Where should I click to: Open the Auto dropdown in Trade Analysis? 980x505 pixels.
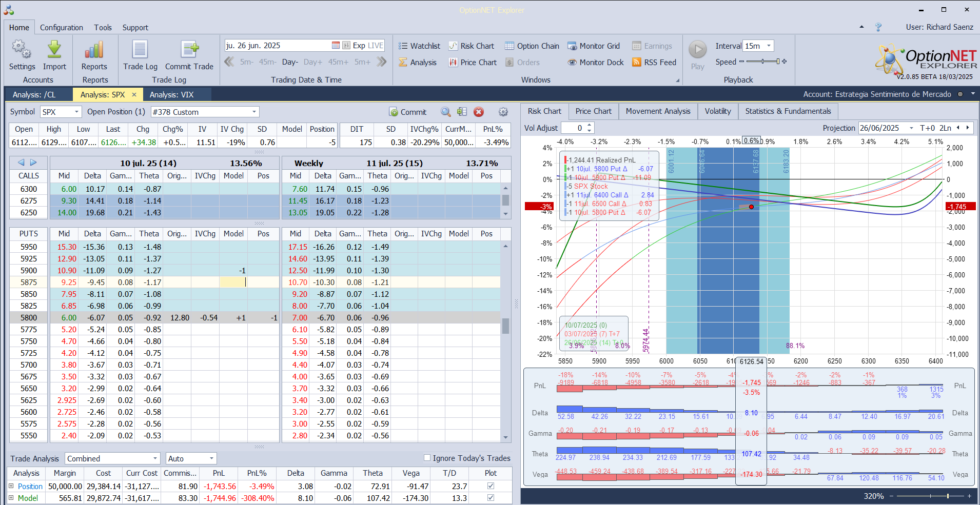(x=211, y=458)
